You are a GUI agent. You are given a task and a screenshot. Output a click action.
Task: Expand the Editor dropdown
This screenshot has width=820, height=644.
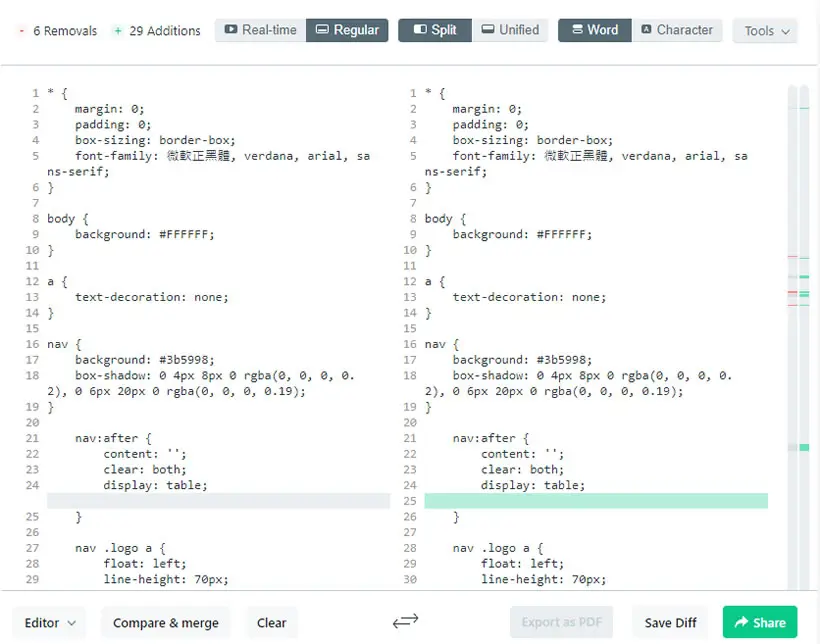tap(50, 623)
